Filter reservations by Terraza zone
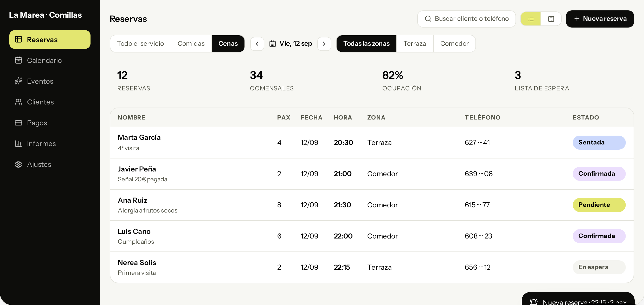This screenshot has height=305, width=644. (415, 43)
